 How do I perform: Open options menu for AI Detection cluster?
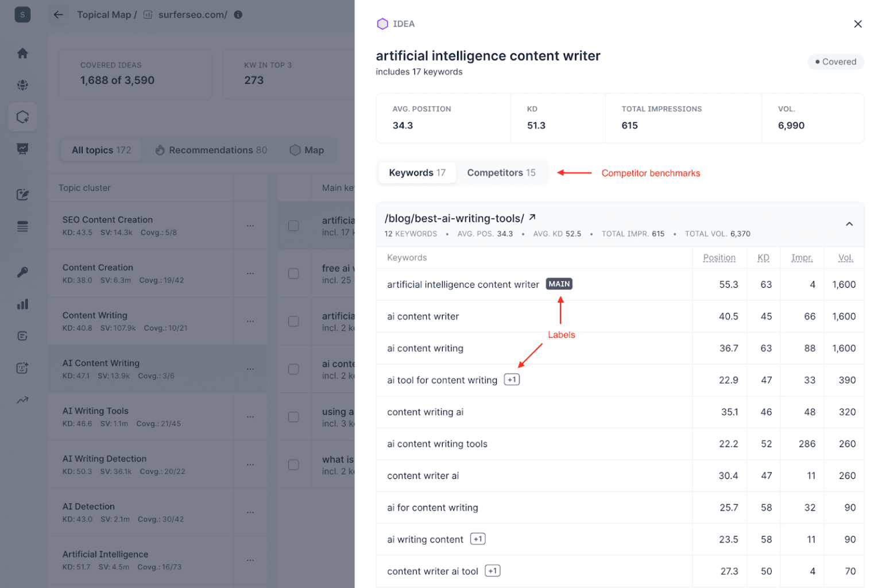click(x=250, y=512)
